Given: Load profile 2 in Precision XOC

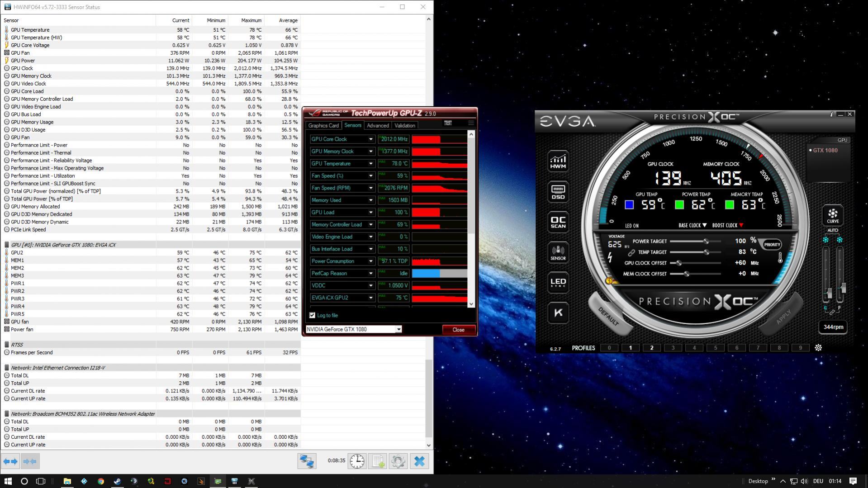Looking at the screenshot, I should point(652,348).
